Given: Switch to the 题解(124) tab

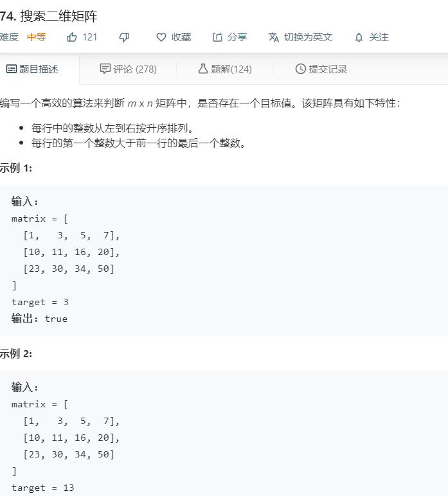Looking at the screenshot, I should [225, 69].
